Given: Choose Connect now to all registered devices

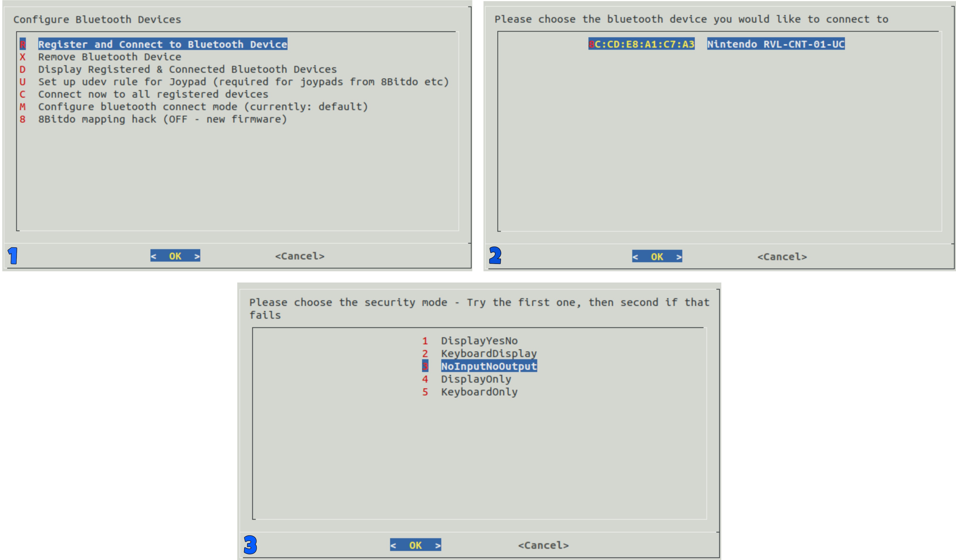Looking at the screenshot, I should (x=153, y=94).
